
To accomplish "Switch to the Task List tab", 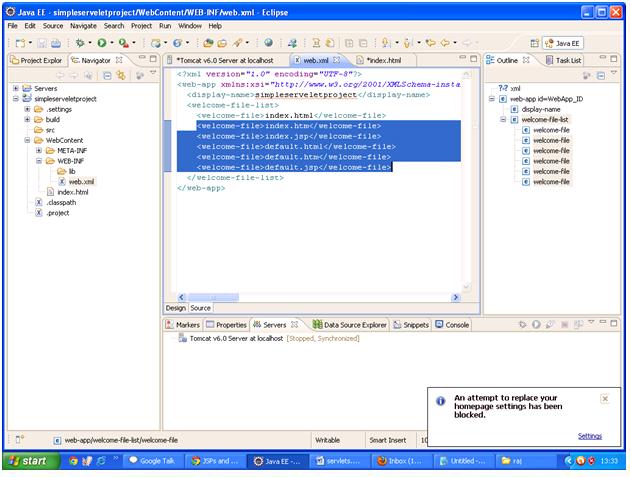I will tap(564, 60).
